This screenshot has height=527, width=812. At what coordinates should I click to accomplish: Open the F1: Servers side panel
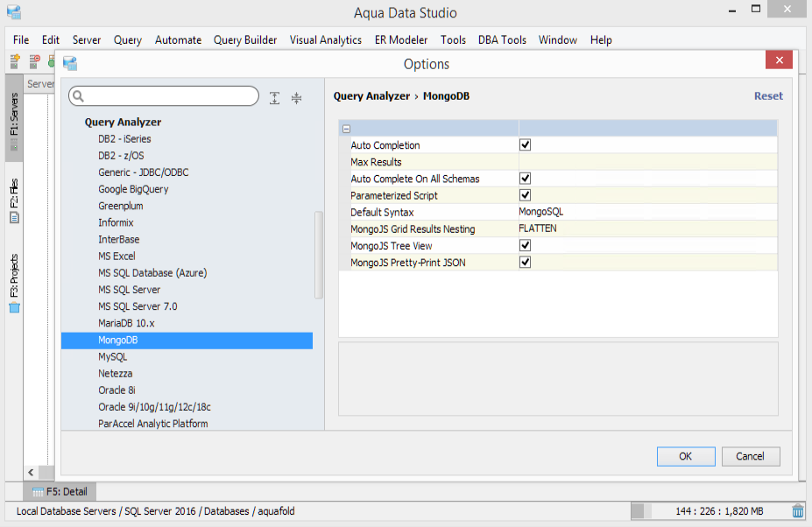(13, 120)
